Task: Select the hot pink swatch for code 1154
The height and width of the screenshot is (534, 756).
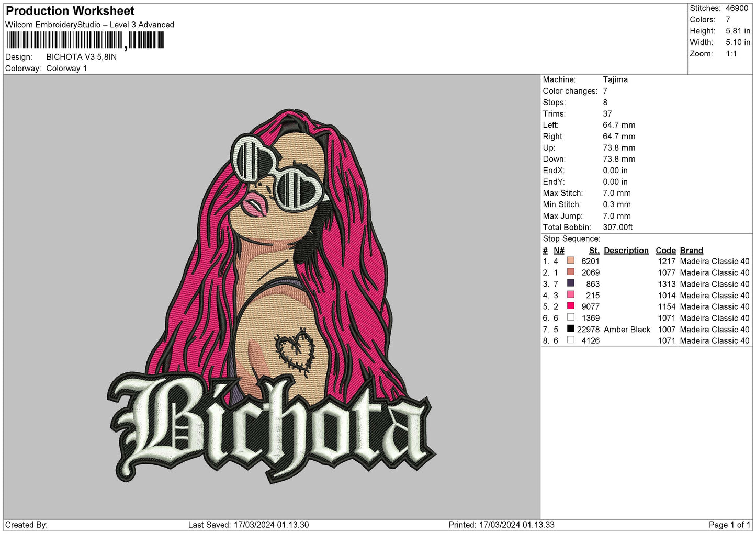Action: tap(570, 306)
